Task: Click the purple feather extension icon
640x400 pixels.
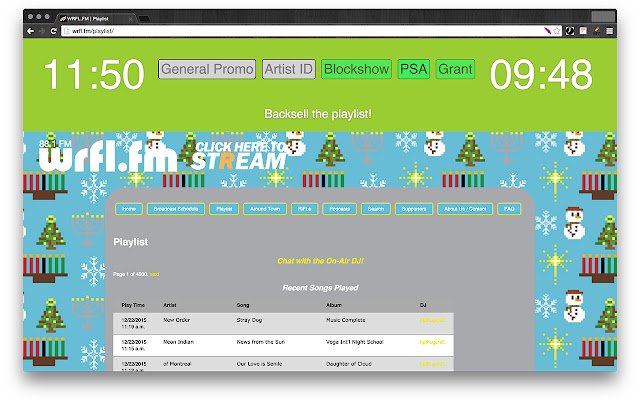Action: tap(547, 31)
